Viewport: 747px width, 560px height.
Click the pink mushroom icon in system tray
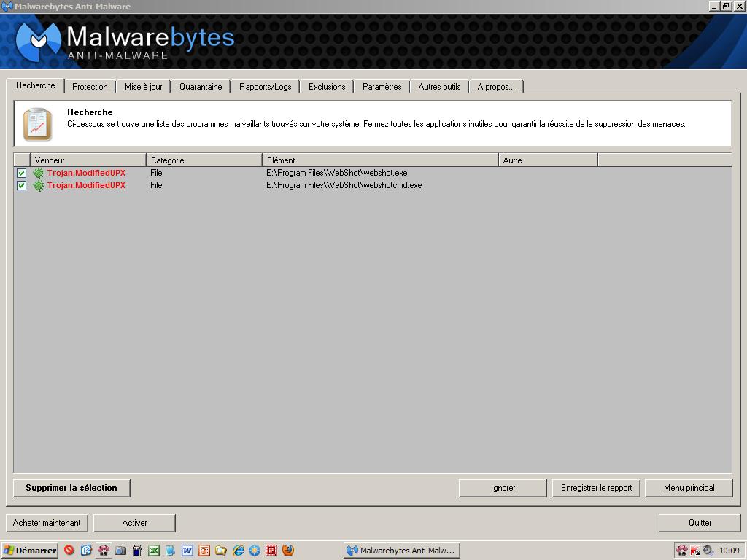tap(682, 551)
